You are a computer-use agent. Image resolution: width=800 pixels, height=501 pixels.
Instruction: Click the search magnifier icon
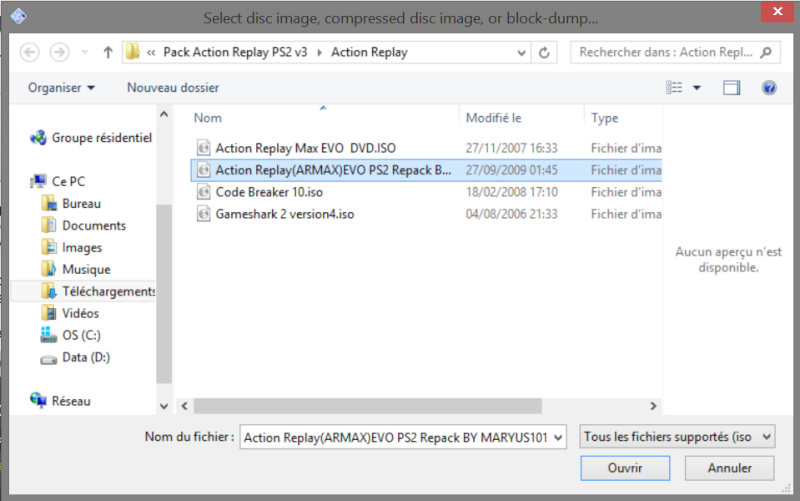tap(766, 52)
